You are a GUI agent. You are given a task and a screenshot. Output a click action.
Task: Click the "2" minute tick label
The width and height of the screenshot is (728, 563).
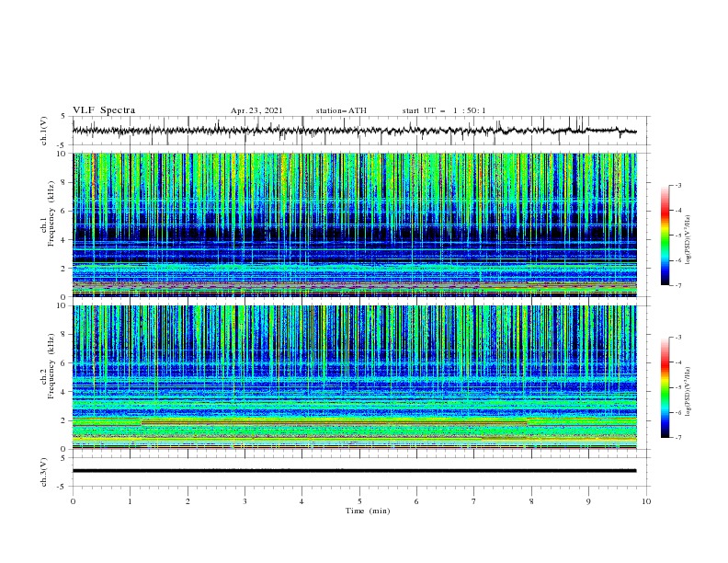coord(188,501)
